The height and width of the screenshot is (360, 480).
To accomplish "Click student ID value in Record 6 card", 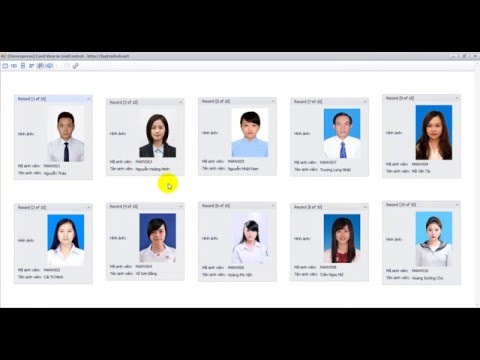I will pyautogui.click(x=236, y=268).
